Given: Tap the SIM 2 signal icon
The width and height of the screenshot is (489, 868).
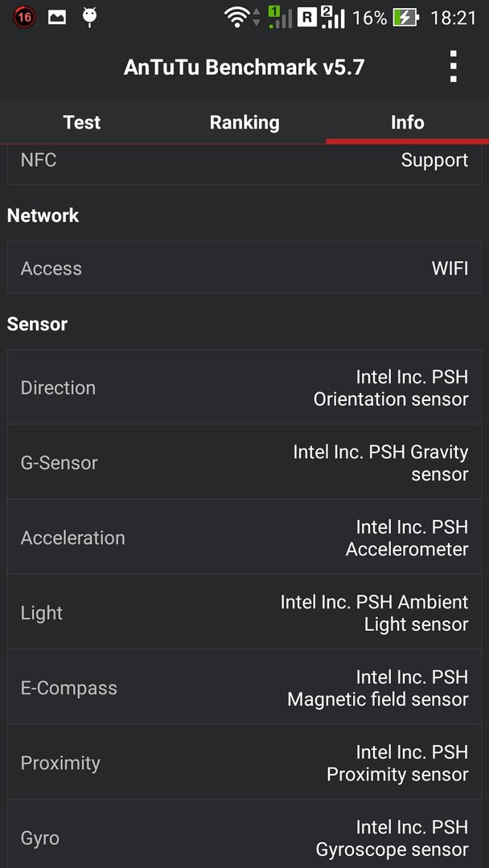Looking at the screenshot, I should [333, 17].
